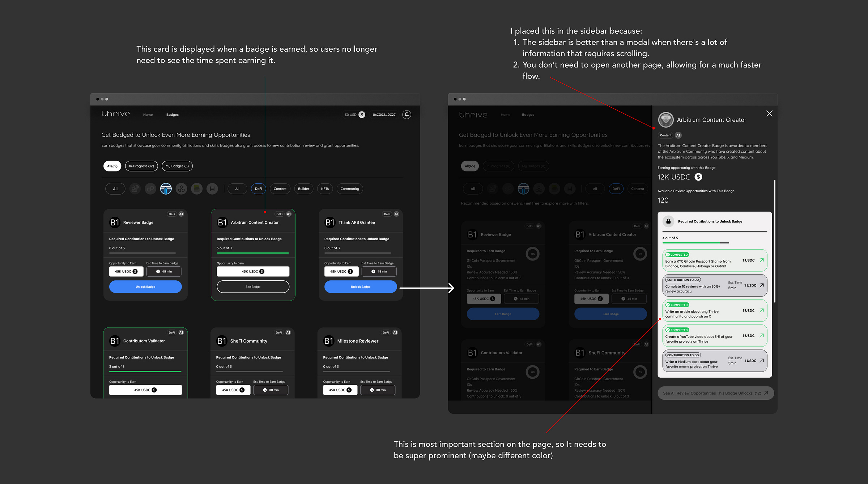Filter by the green-yellow card community icon, left window

click(x=197, y=189)
